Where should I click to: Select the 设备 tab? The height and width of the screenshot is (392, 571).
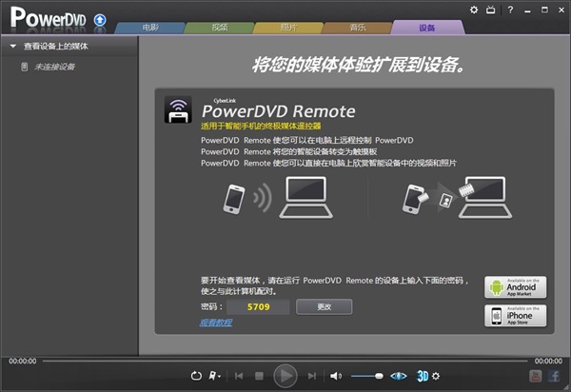point(426,28)
